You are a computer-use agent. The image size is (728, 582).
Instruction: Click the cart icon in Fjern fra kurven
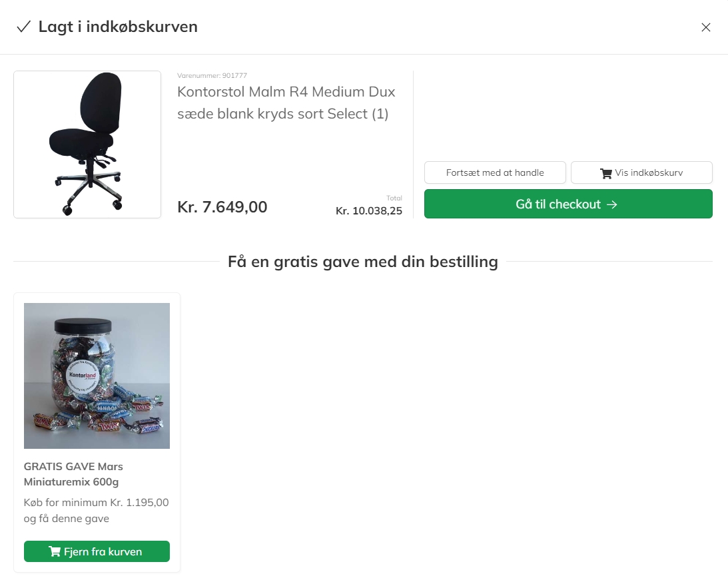(x=55, y=551)
